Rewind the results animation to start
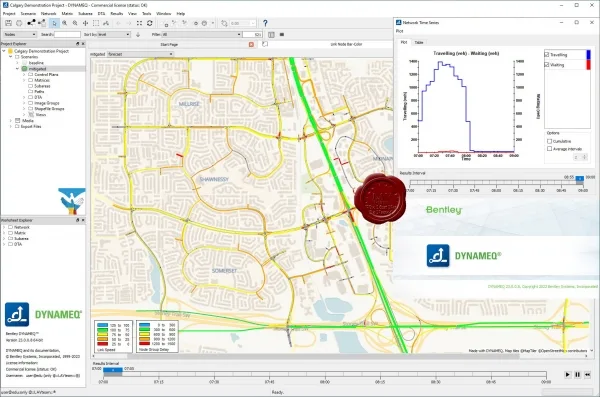Image resolution: width=600 pixels, height=397 pixels. tap(587, 374)
